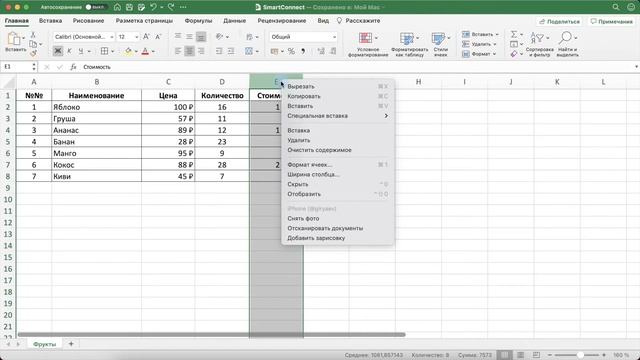
Task: Switch to Page Layout view in status bar
Action: coord(520,355)
